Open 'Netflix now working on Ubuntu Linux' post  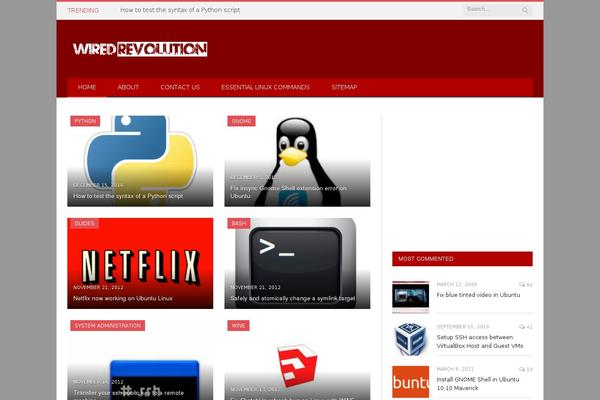click(122, 298)
